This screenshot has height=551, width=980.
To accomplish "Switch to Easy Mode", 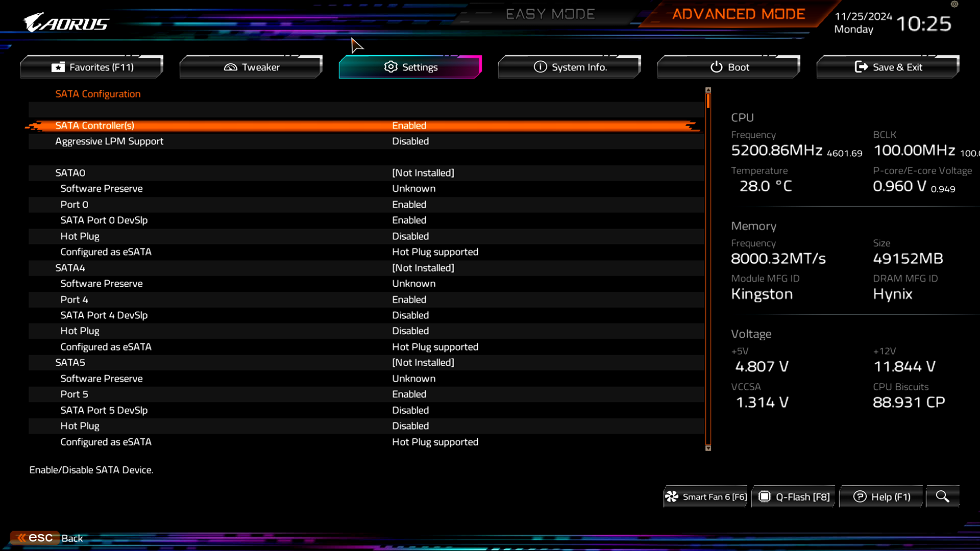I will (x=551, y=13).
